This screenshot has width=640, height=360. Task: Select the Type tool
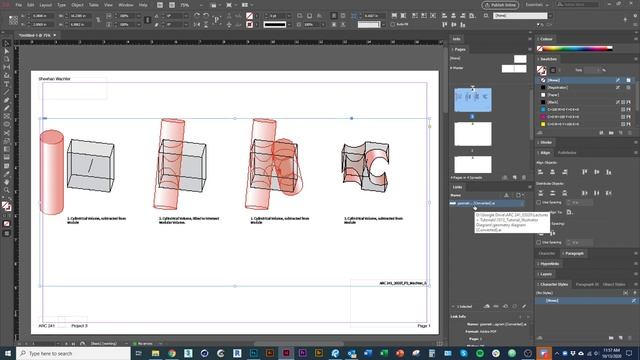[x=7, y=84]
